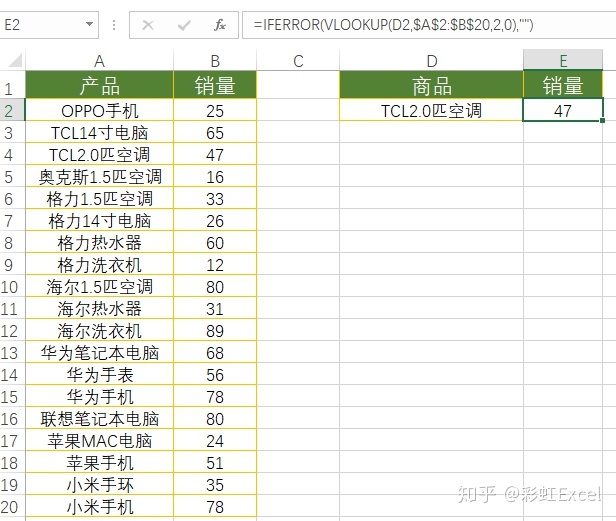Expand the Name Box dropdown arrow
Viewport: 616px width, 521px height.
[90, 24]
